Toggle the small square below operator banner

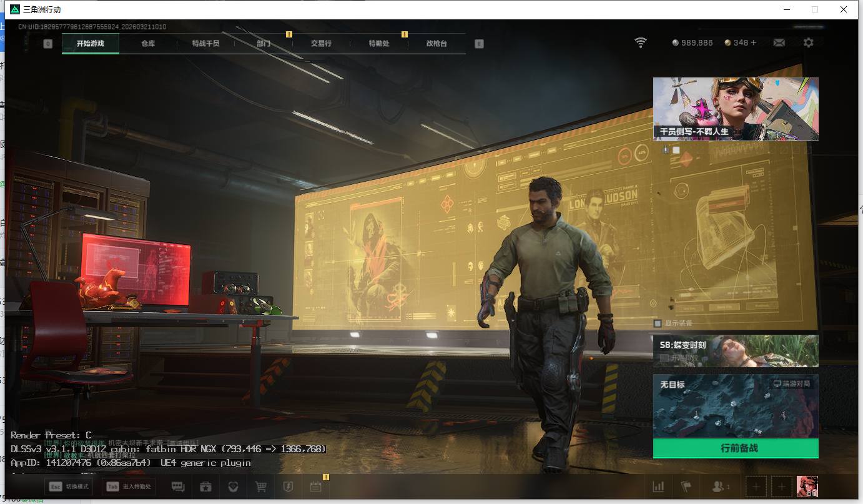click(676, 150)
